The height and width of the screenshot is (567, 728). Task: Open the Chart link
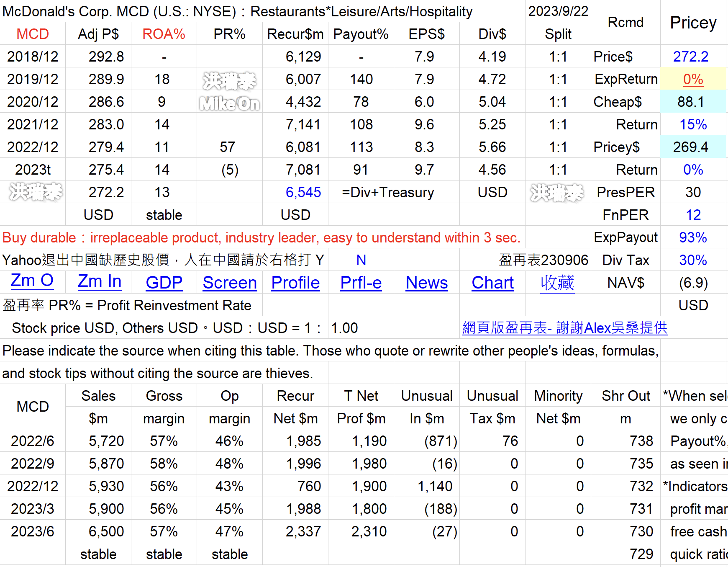point(492,283)
